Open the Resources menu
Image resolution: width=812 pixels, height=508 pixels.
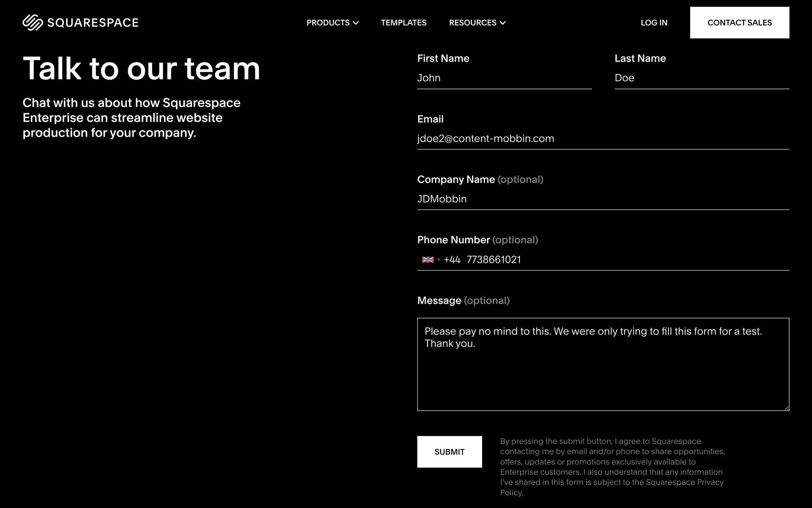[477, 23]
